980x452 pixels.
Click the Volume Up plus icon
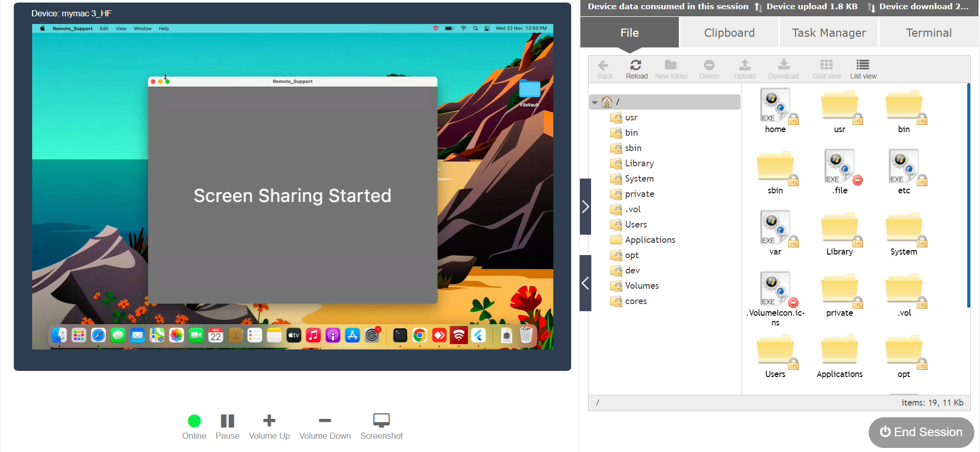click(x=269, y=420)
